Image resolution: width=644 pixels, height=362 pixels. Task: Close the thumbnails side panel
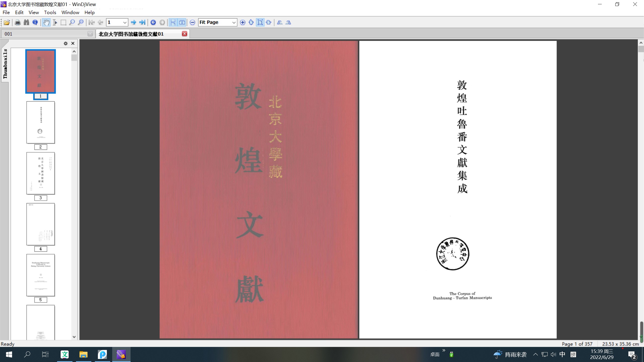73,43
